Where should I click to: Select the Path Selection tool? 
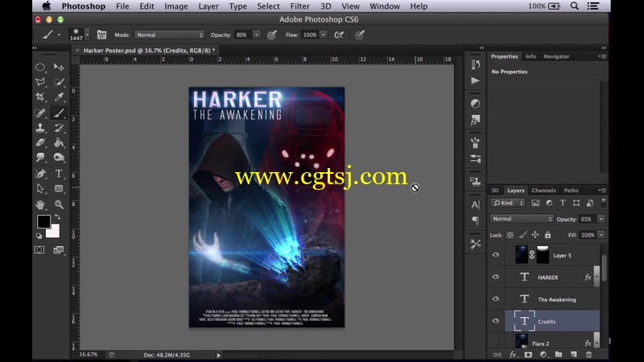pyautogui.click(x=40, y=188)
